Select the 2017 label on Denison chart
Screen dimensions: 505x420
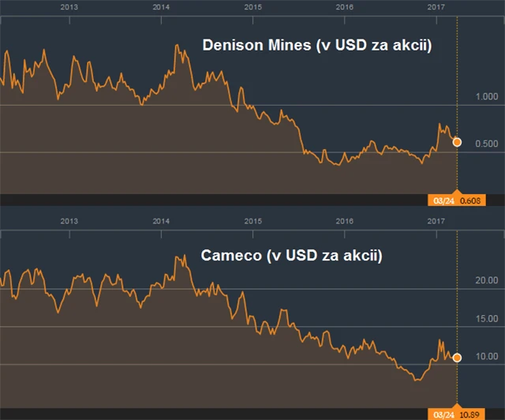pos(436,6)
